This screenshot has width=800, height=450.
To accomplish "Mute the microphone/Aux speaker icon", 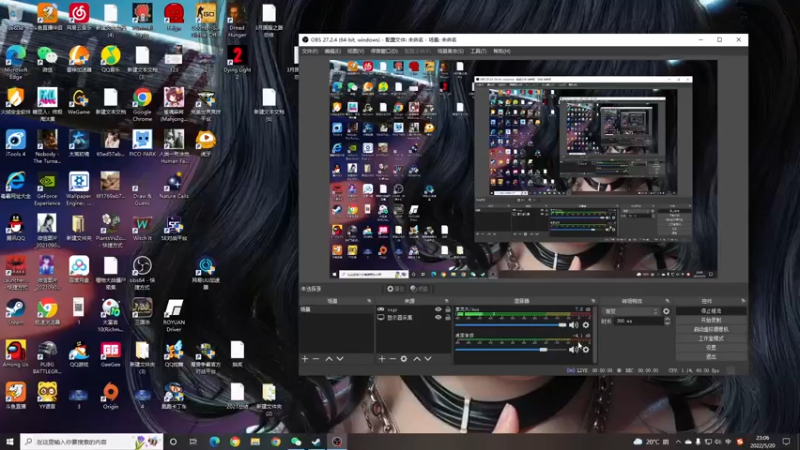I will [573, 325].
